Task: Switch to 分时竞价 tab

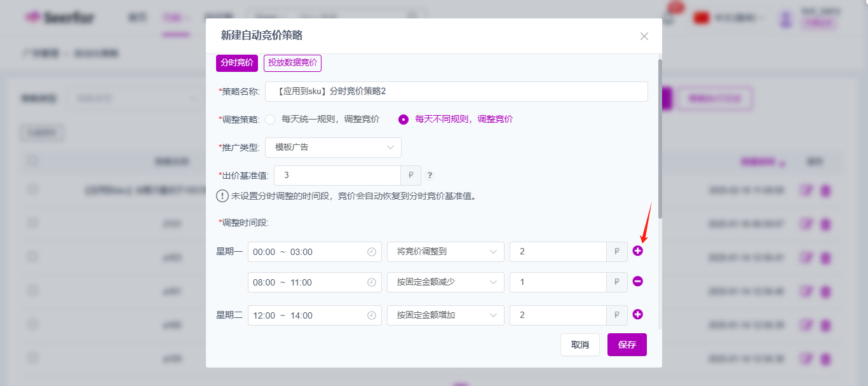Action: [x=237, y=63]
